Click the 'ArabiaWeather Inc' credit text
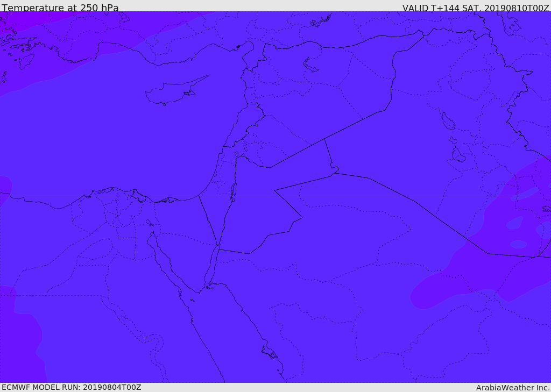The height and width of the screenshot is (392, 551). coord(513,388)
